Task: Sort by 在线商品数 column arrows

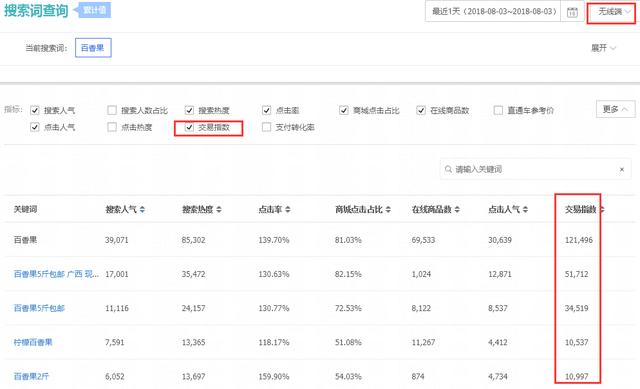Action: [457, 209]
